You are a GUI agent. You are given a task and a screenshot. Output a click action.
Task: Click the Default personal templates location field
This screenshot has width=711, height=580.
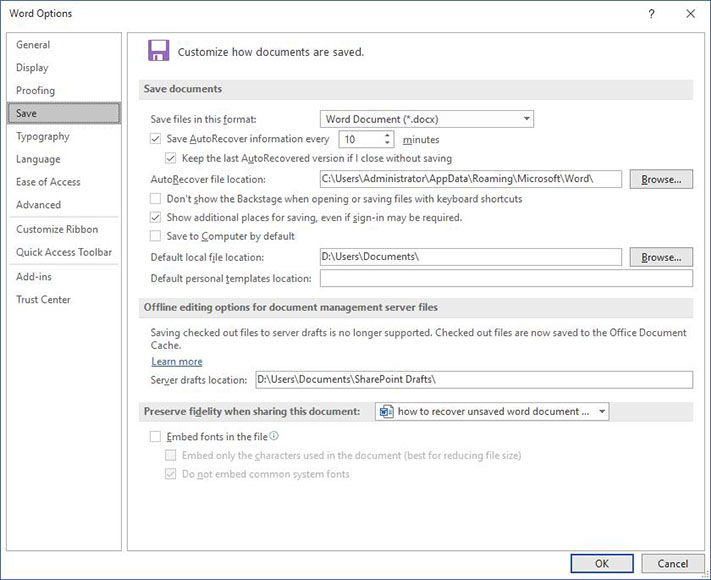506,278
